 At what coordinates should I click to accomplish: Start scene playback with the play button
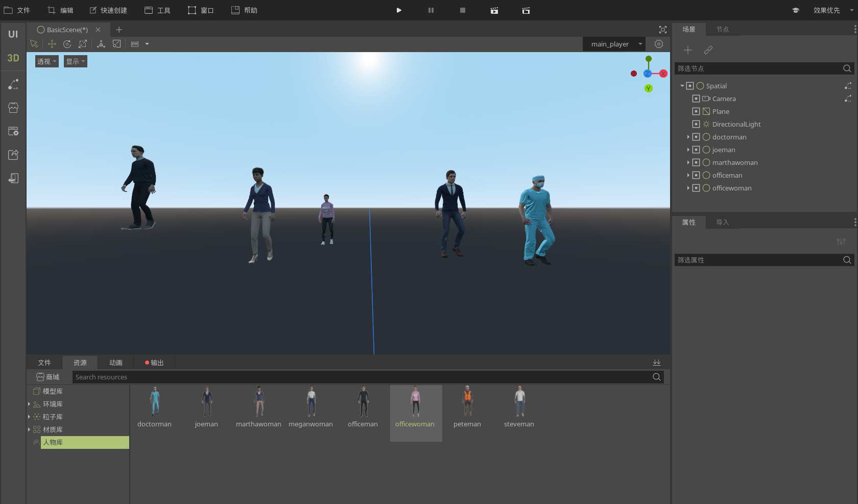[399, 10]
